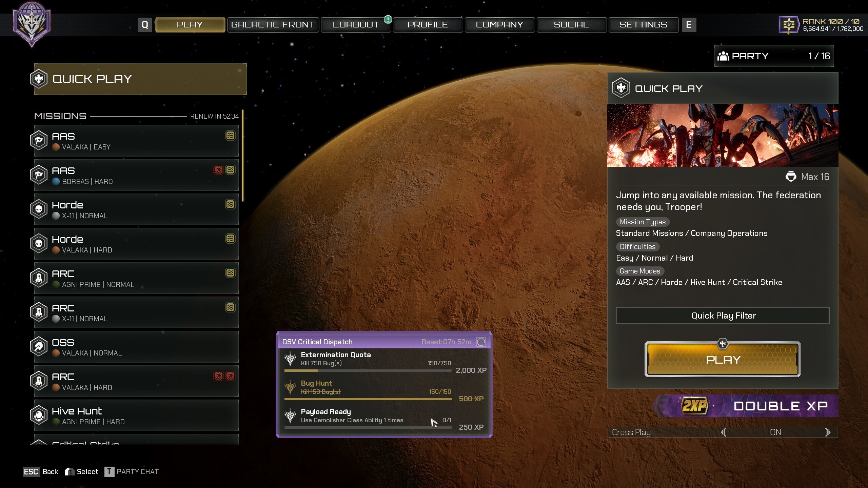Open Party Chat

132,471
